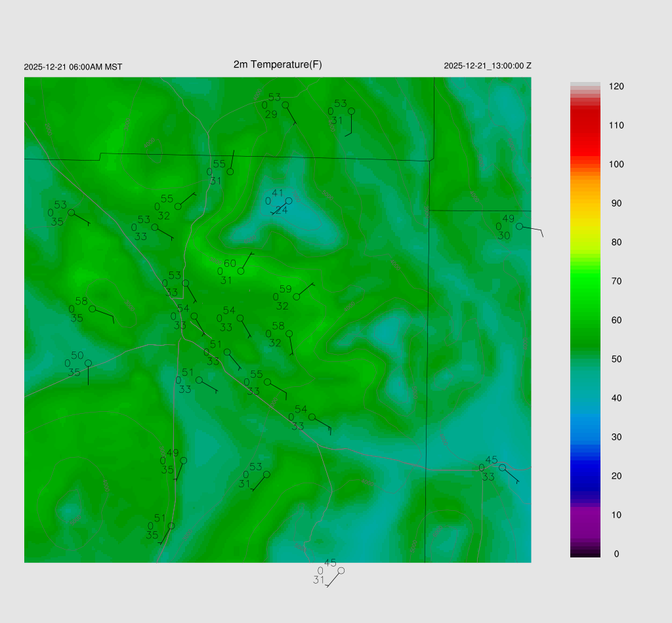Click the station circle reading 58 over 32

tap(289, 333)
